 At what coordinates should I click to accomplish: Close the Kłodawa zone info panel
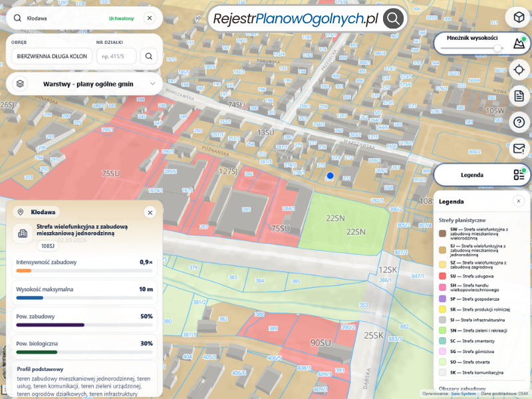click(150, 213)
